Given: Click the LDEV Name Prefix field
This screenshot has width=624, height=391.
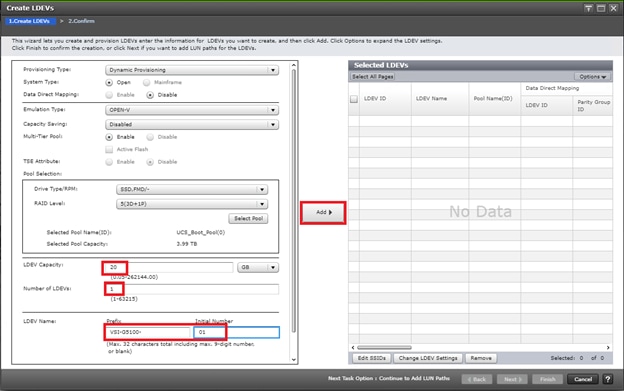Looking at the screenshot, I should pos(148,332).
